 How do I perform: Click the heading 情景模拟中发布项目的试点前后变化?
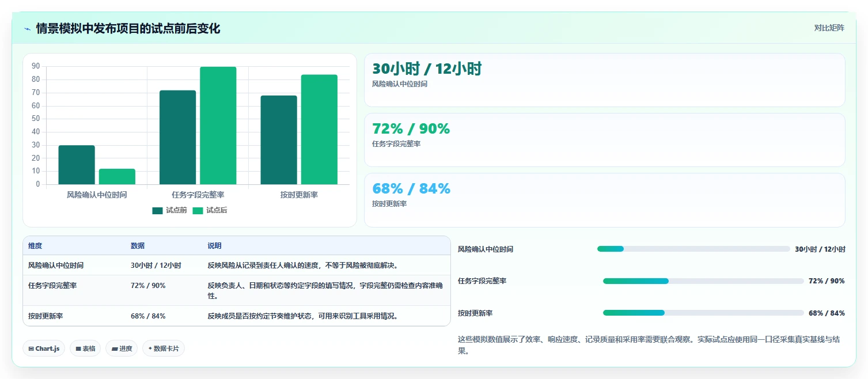[128, 29]
